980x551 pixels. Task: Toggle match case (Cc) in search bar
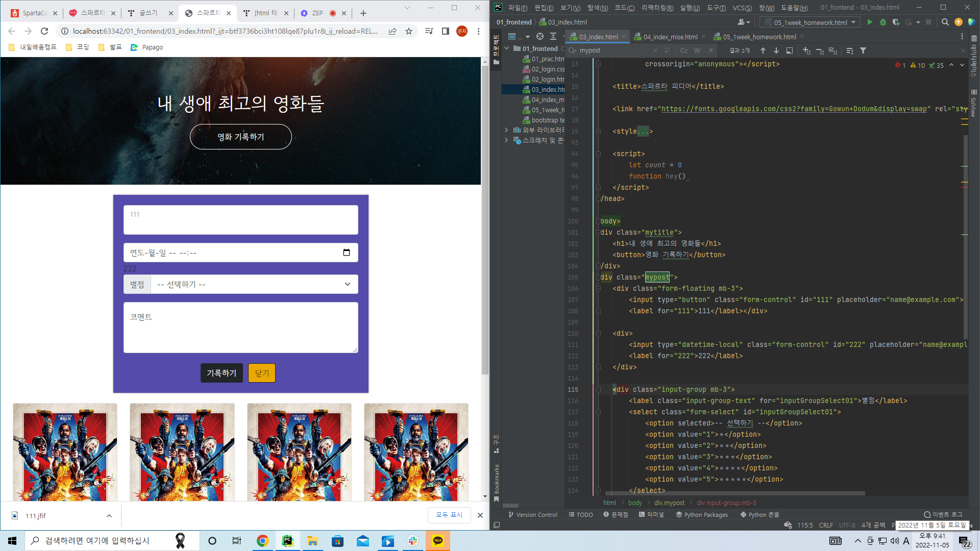[684, 51]
